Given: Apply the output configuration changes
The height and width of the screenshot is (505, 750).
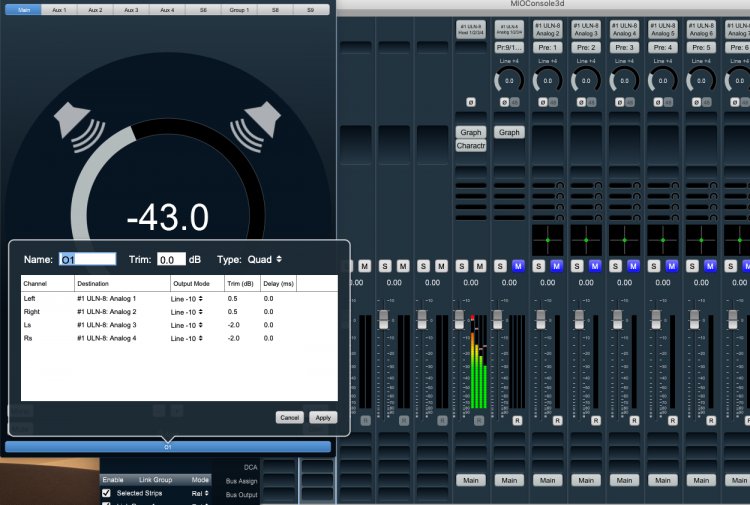Looking at the screenshot, I should coord(323,417).
